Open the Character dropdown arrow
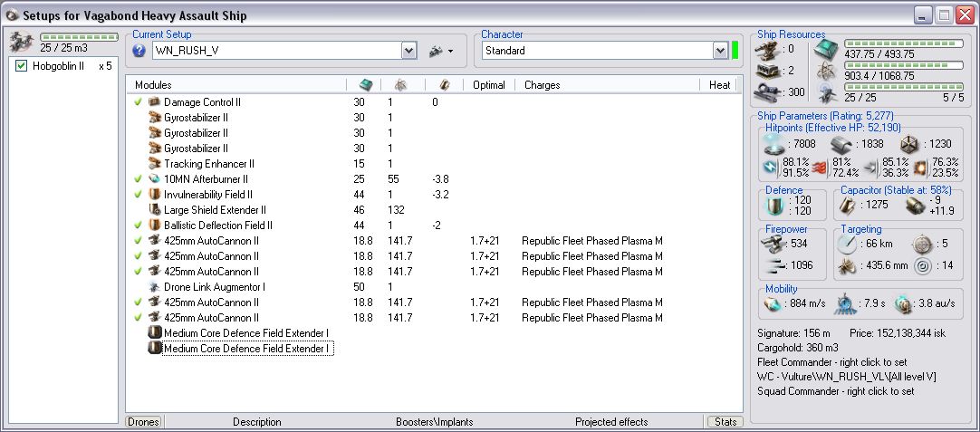 [x=721, y=51]
